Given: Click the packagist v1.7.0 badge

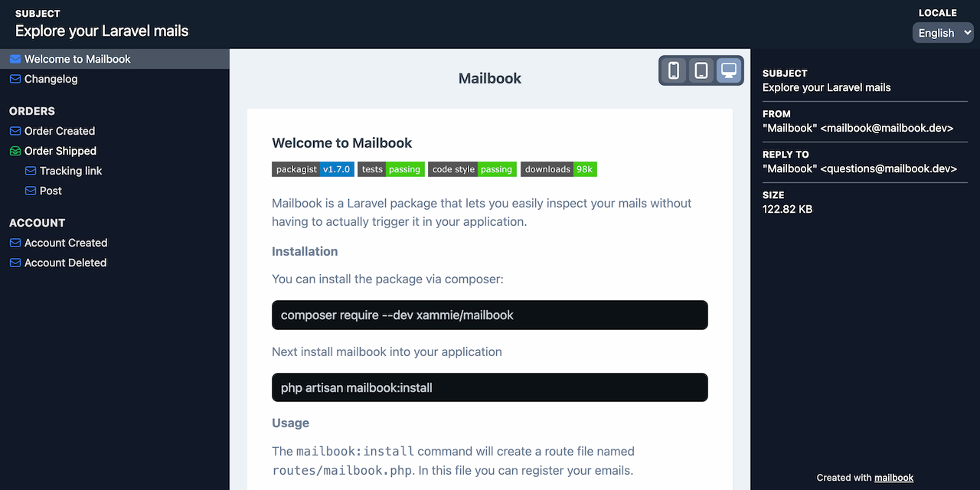Looking at the screenshot, I should click(313, 169).
